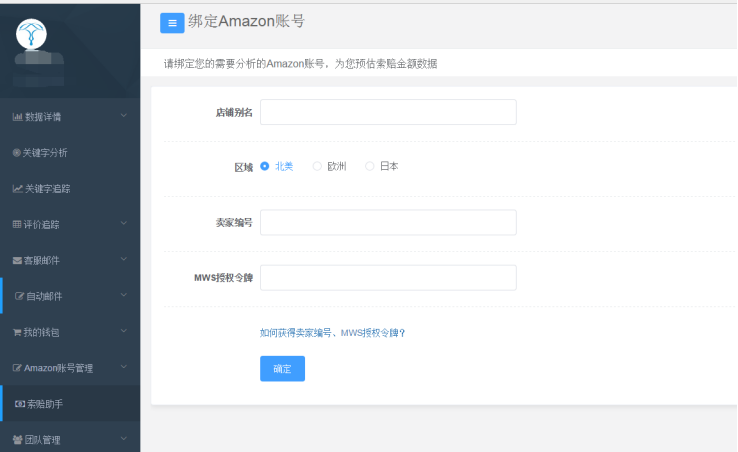This screenshot has width=738, height=452.
Task: Click the cart icon beside 我的钱包
Action: 17,332
